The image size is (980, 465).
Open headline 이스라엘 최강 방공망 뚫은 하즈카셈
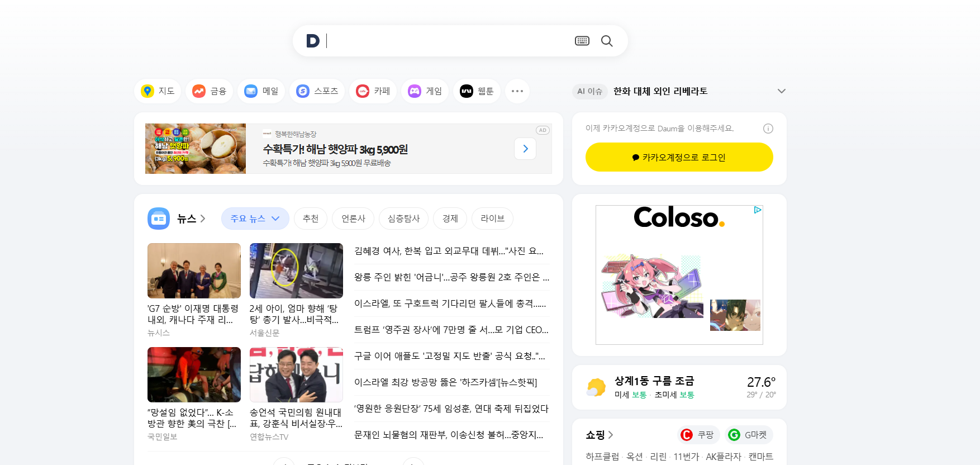point(445,382)
